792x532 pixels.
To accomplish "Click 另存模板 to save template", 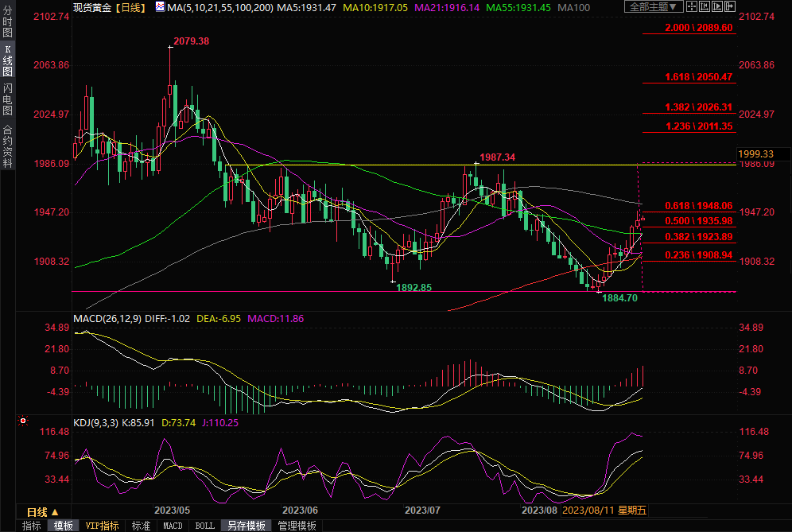I will coord(247,526).
